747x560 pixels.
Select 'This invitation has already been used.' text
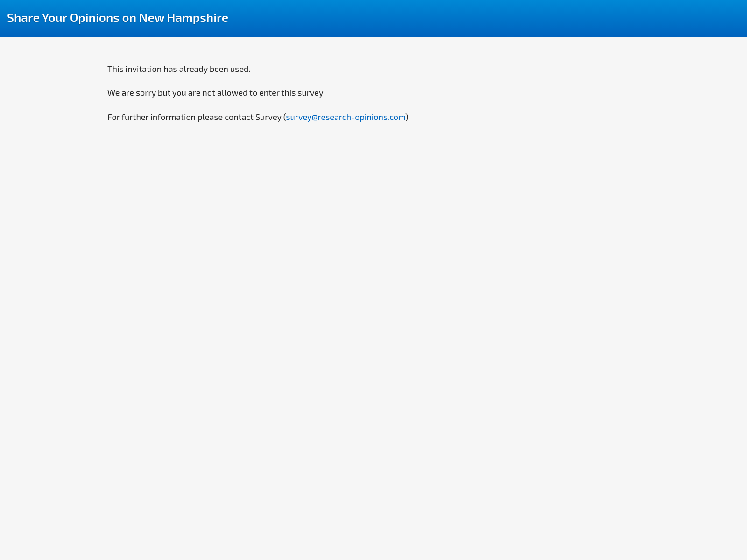[179, 69]
